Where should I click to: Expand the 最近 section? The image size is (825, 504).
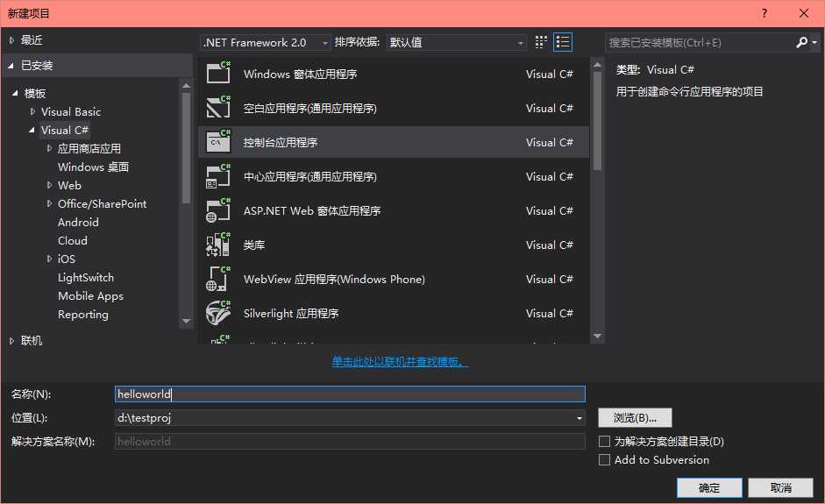[x=11, y=40]
